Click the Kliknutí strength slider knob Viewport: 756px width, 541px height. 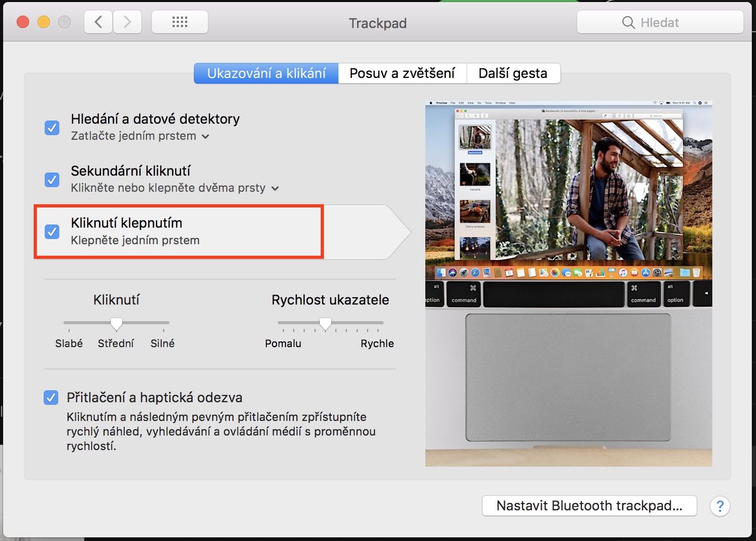coord(116,324)
